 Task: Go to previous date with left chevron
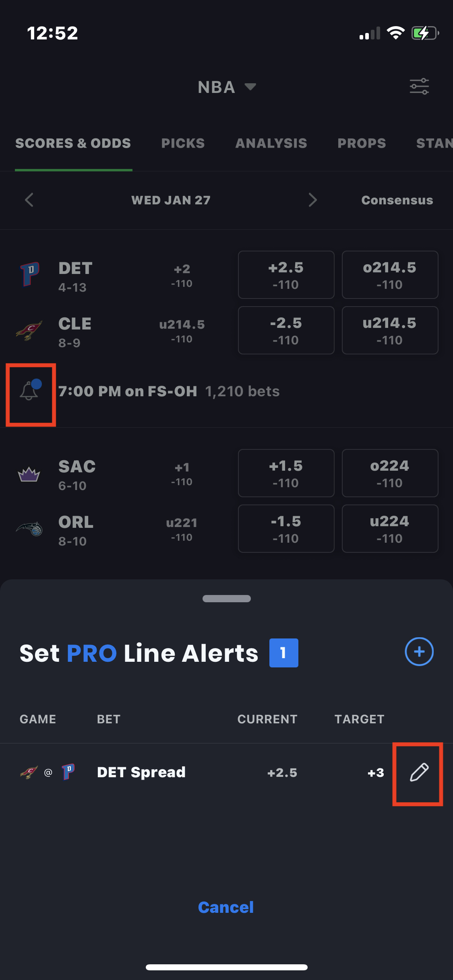click(x=29, y=200)
